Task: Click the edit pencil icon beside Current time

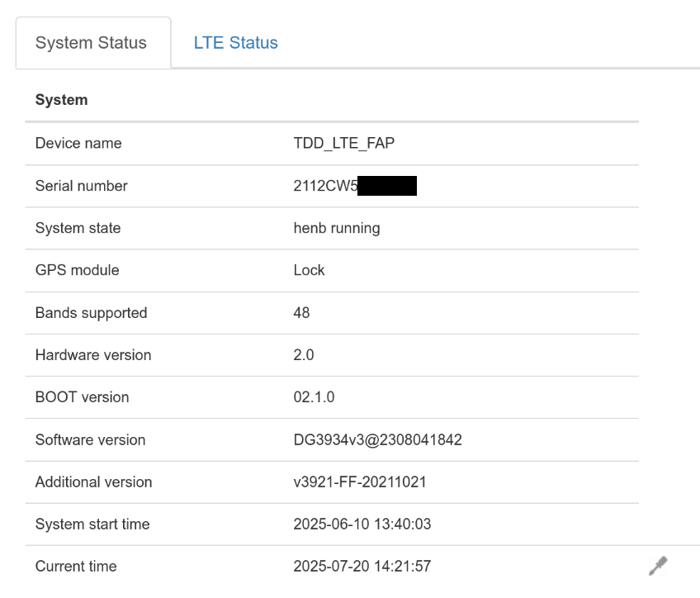Action: 658,566
